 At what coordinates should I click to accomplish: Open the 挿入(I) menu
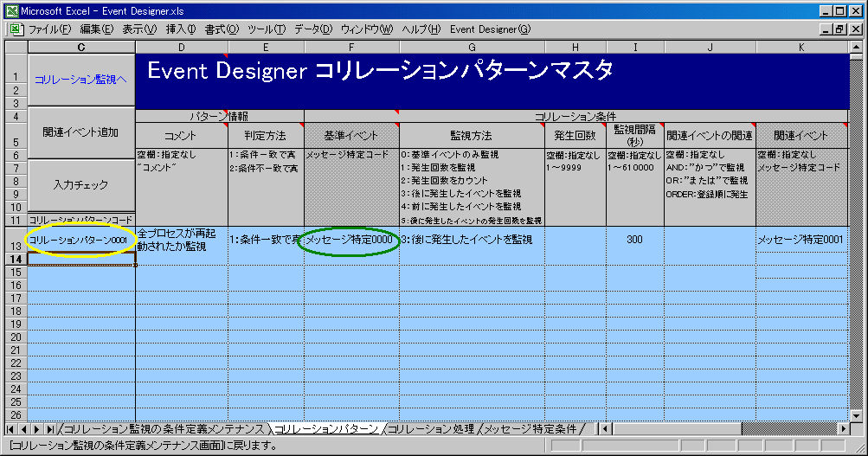181,29
